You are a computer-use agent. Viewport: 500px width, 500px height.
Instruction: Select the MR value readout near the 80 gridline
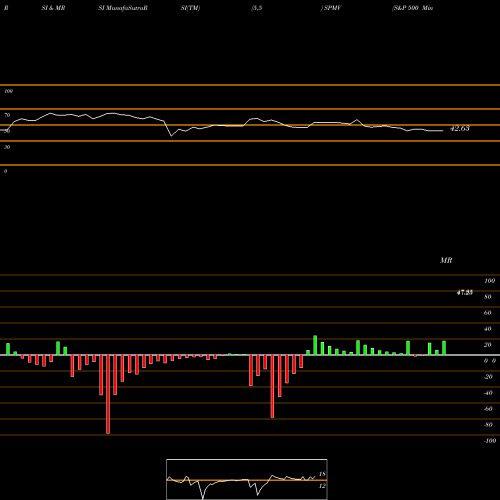465,293
